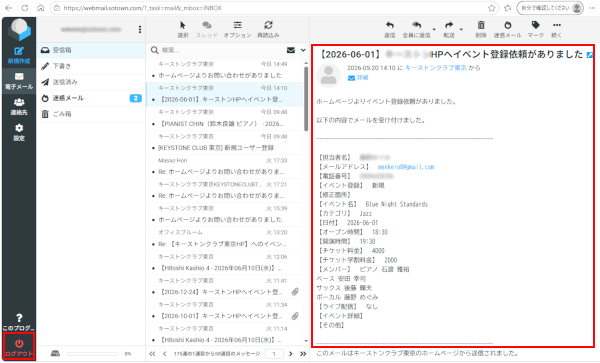Go to previous page of messages
This screenshot has height=363, width=600.
tap(165, 354)
